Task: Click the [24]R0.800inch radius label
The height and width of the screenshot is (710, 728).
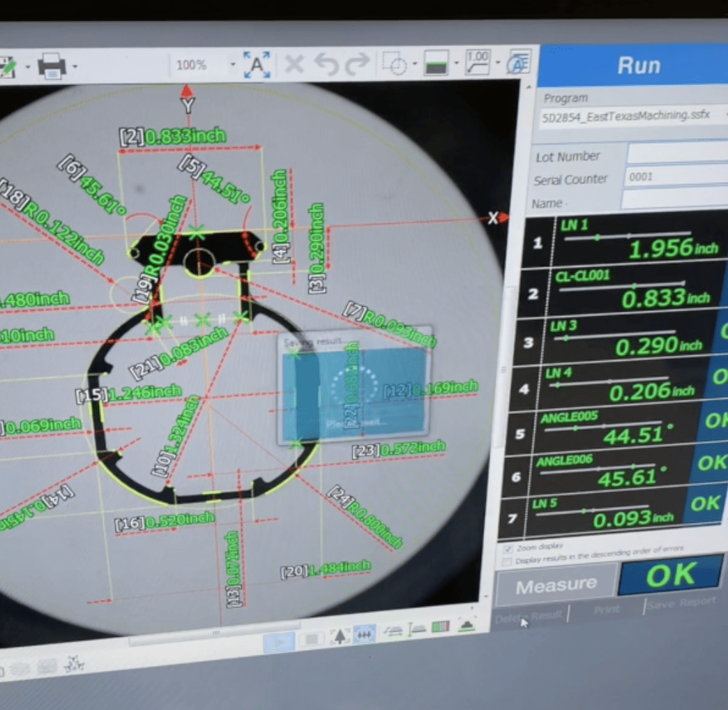Action: 365,516
